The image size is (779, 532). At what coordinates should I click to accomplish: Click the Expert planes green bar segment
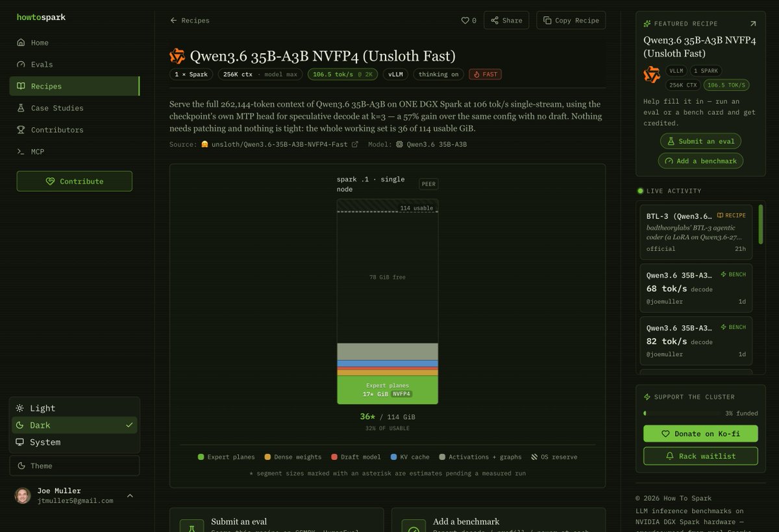[x=388, y=390]
